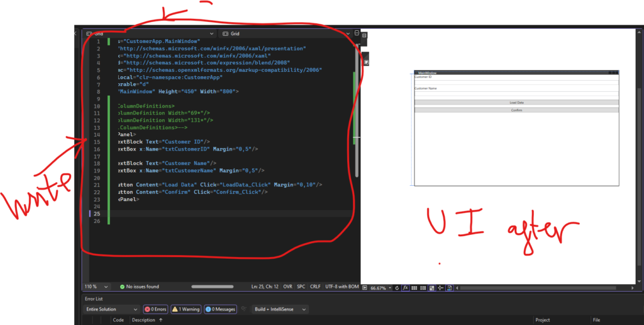The height and width of the screenshot is (325, 644).
Task: Toggle the fx effects button in designer
Action: pyautogui.click(x=406, y=287)
